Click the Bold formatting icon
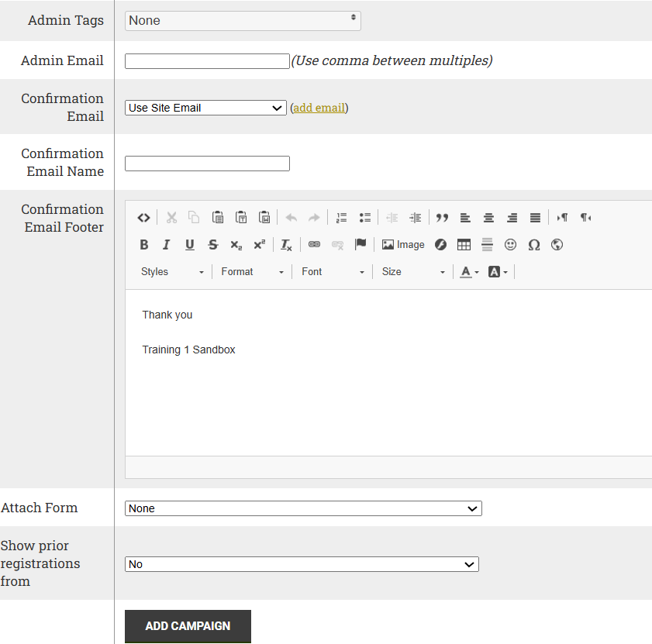652x644 pixels. tap(143, 245)
